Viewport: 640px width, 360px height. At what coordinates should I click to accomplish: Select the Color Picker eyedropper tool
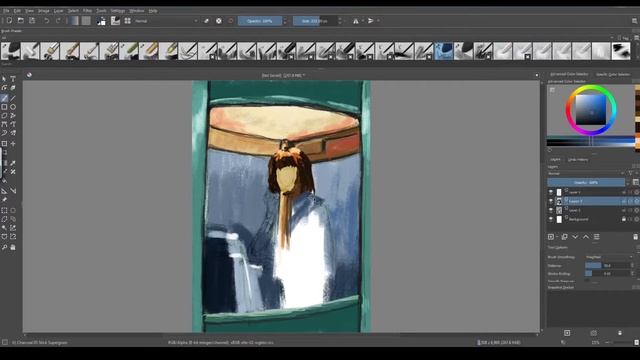pos(13,163)
